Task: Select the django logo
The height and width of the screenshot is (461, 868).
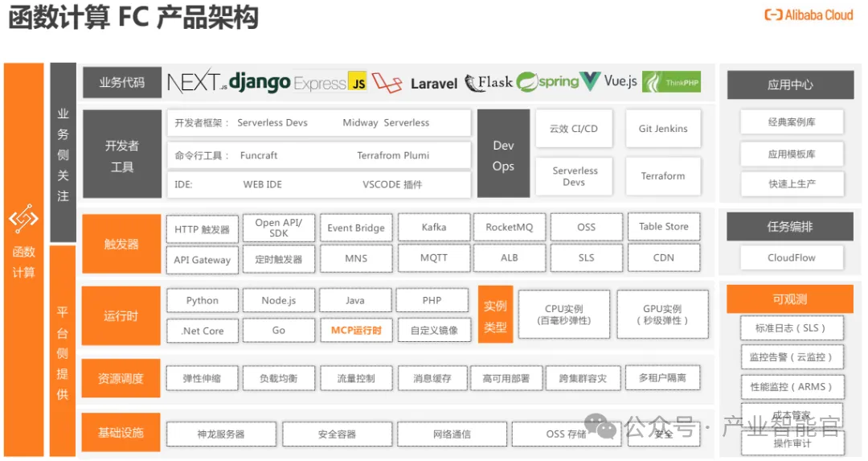Action: pos(260,82)
